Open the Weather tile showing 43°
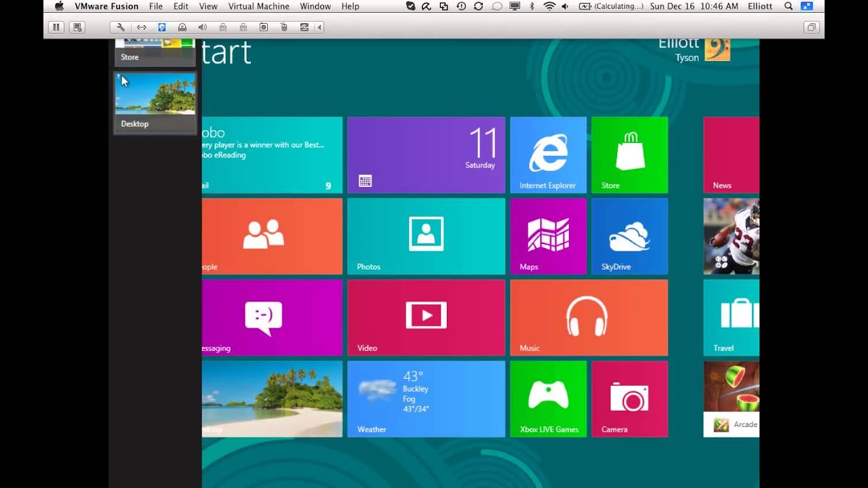 [x=426, y=399]
